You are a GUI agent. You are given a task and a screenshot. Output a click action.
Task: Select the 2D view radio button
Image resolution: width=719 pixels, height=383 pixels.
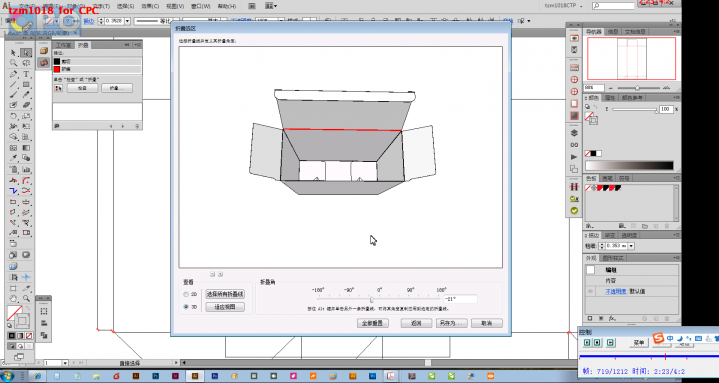pos(186,294)
